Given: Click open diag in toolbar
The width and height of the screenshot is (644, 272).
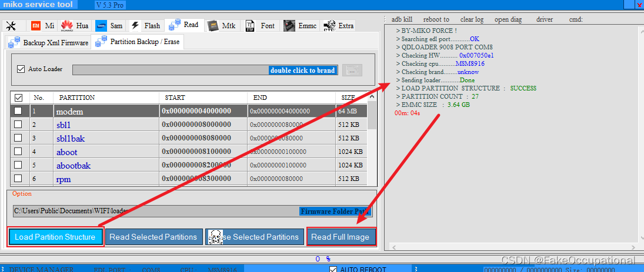Looking at the screenshot, I should pyautogui.click(x=508, y=19).
